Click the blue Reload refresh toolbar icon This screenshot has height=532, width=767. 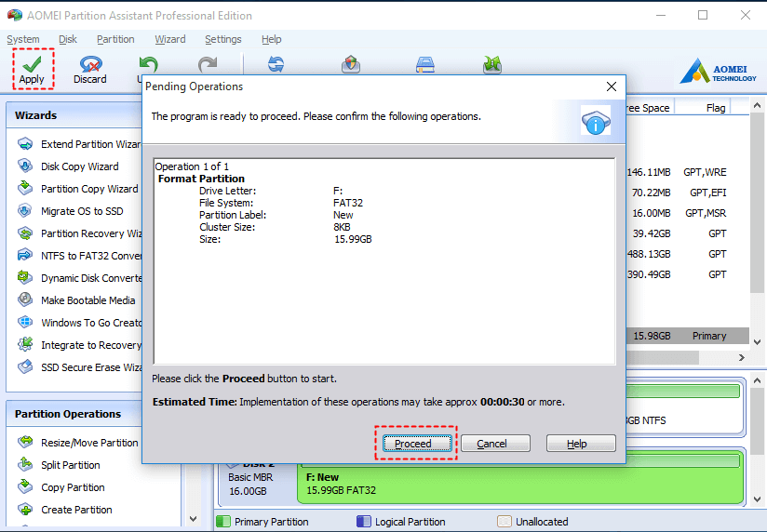click(276, 64)
